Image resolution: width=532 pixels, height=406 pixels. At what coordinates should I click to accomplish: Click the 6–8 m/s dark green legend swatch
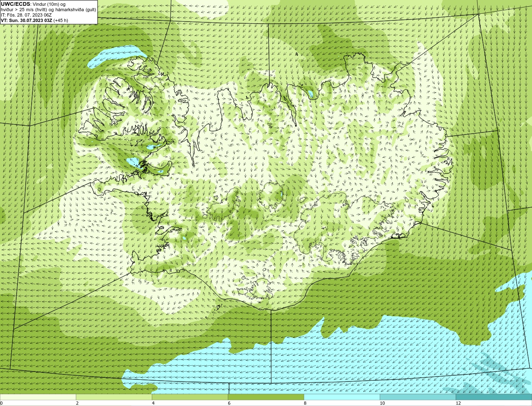266,397
